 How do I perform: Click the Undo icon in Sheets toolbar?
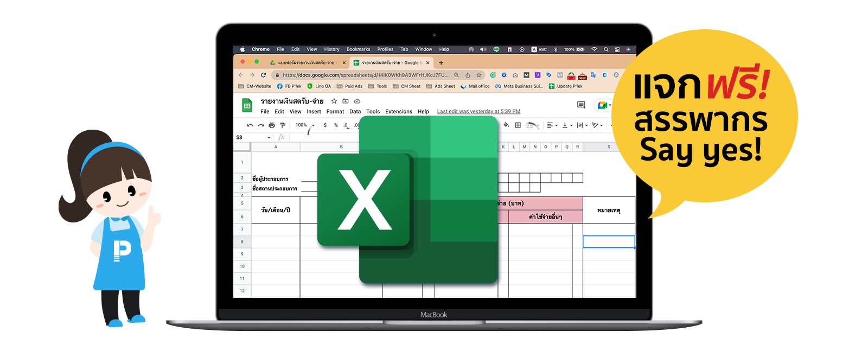pyautogui.click(x=250, y=125)
